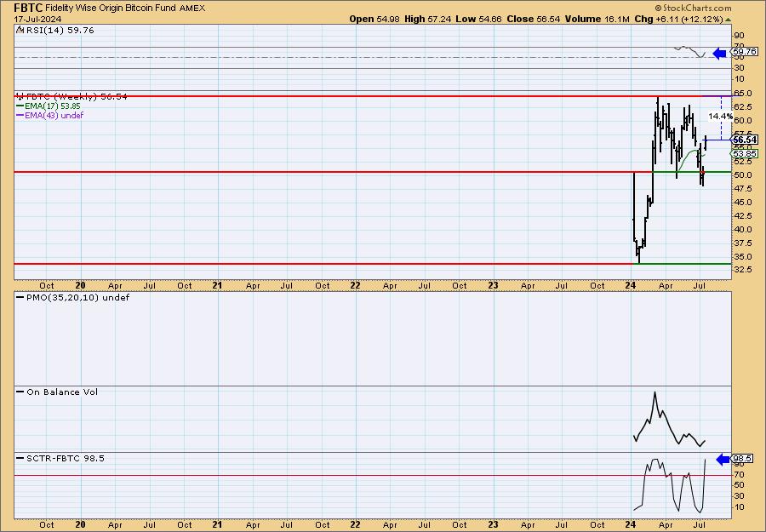This screenshot has height=532, width=766.
Task: Click the green up-arrow next to Chg
Action: point(728,20)
